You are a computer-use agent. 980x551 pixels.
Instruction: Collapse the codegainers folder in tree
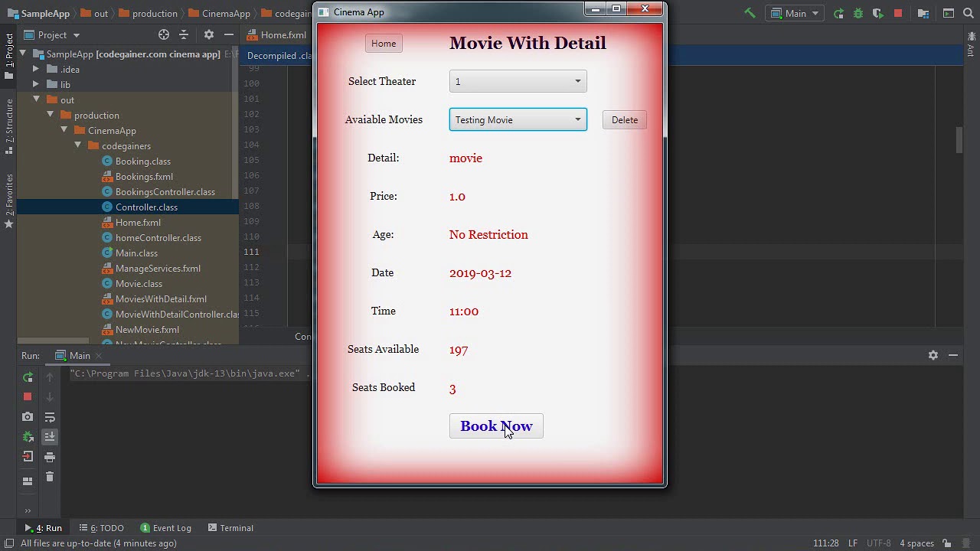click(x=78, y=145)
